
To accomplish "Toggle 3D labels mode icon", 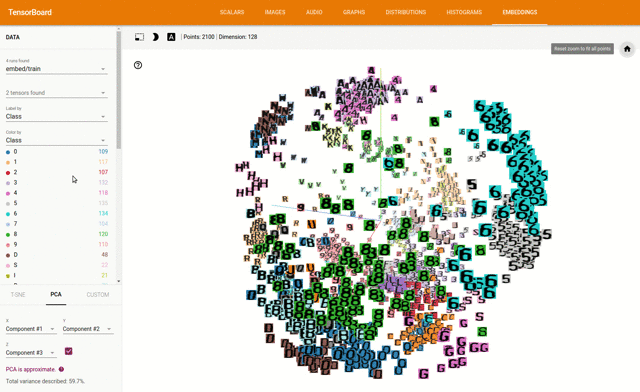I will click(171, 37).
